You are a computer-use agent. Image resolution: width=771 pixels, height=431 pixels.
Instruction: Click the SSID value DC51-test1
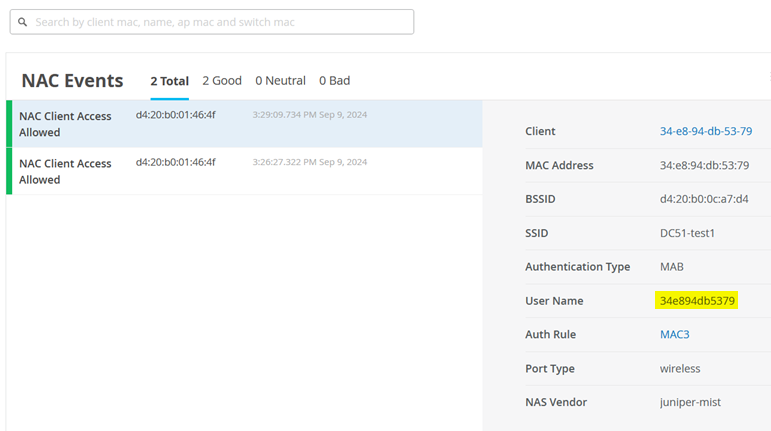coord(687,233)
